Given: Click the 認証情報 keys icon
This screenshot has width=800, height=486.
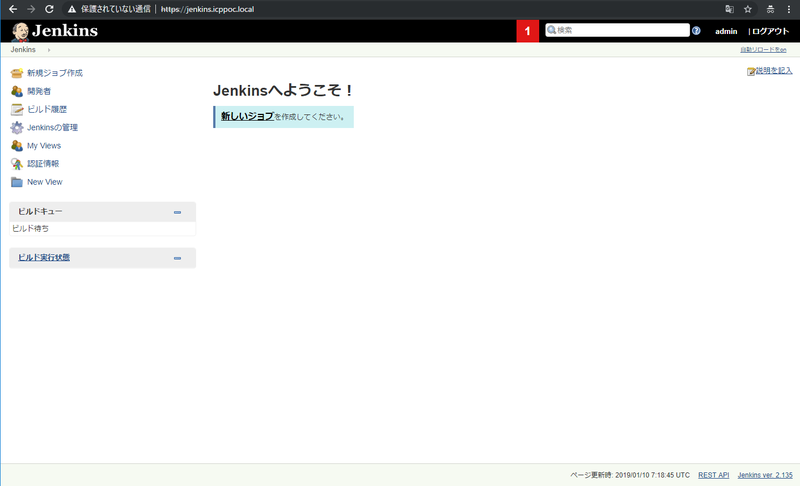Looking at the screenshot, I should click(x=17, y=164).
